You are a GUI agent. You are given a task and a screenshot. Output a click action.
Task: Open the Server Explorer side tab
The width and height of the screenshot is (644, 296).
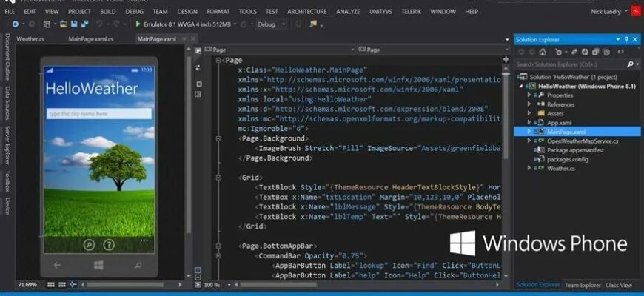[7, 145]
